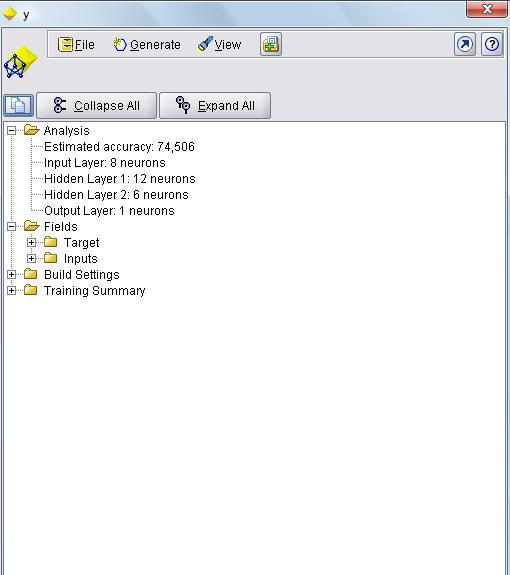Expand the Inputs folder node
The height and width of the screenshot is (575, 510).
point(32,259)
